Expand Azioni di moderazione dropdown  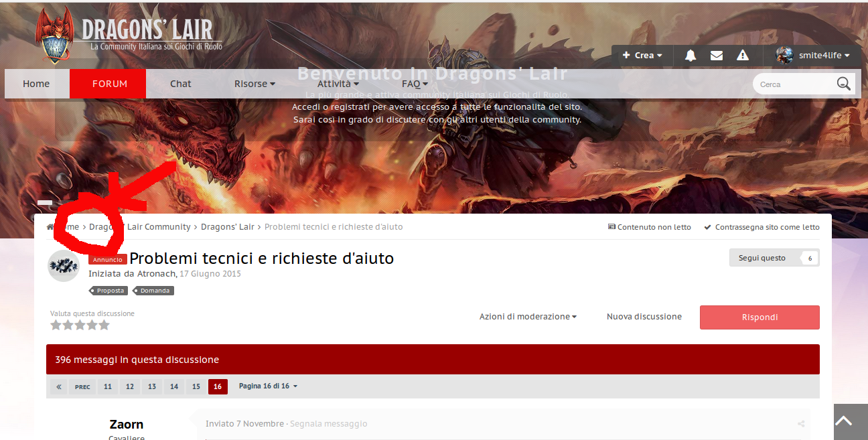click(528, 317)
